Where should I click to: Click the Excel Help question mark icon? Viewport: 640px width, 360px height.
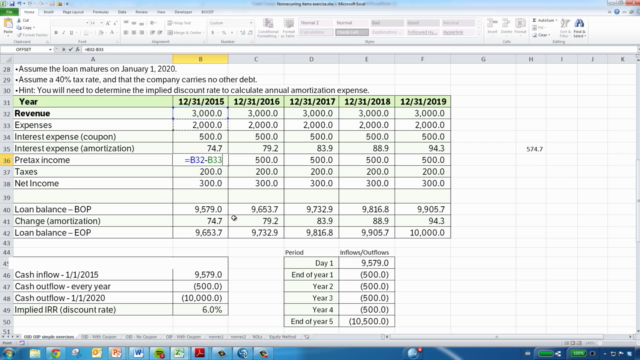click(617, 12)
